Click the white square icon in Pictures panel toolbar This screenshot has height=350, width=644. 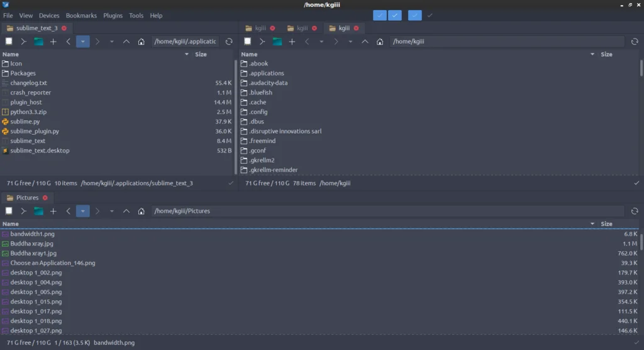click(x=9, y=211)
